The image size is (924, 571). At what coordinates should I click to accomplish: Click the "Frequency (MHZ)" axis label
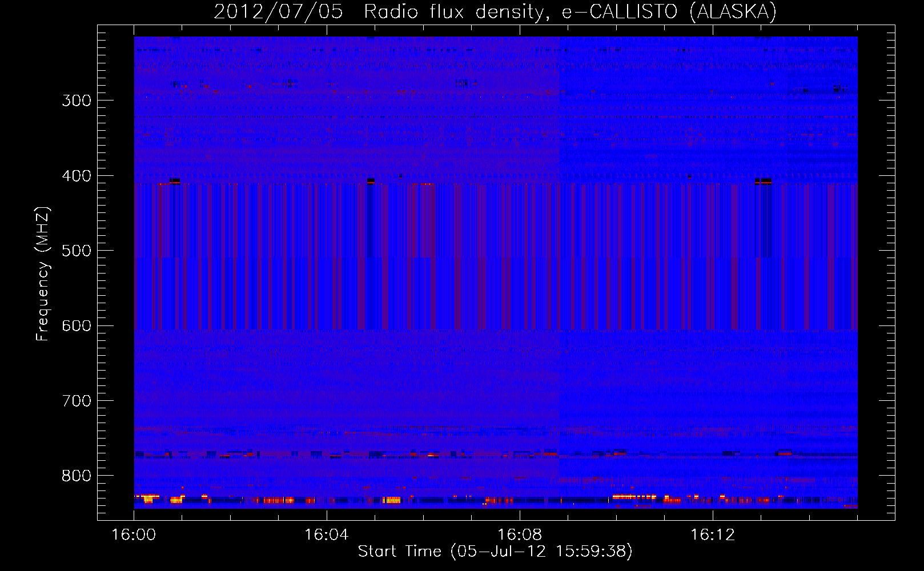[x=43, y=274]
